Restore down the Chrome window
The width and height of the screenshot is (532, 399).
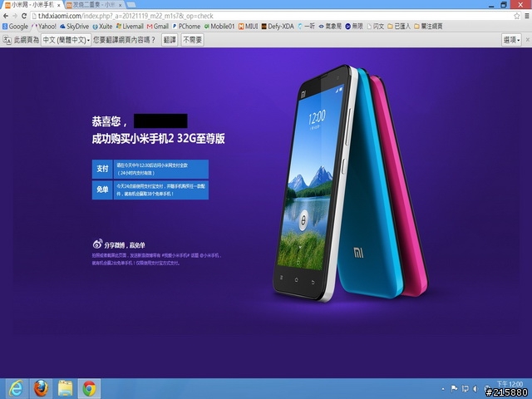pos(504,5)
